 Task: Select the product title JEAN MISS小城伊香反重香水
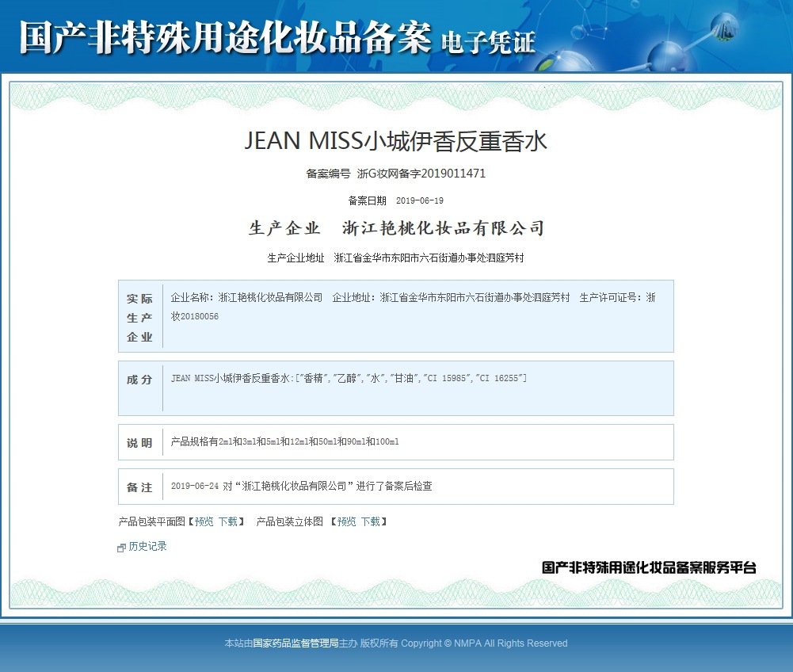coord(396,141)
